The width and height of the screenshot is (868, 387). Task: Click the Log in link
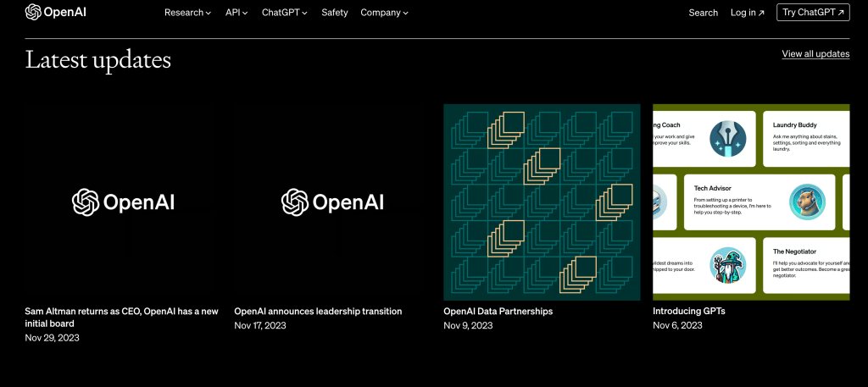(x=748, y=12)
